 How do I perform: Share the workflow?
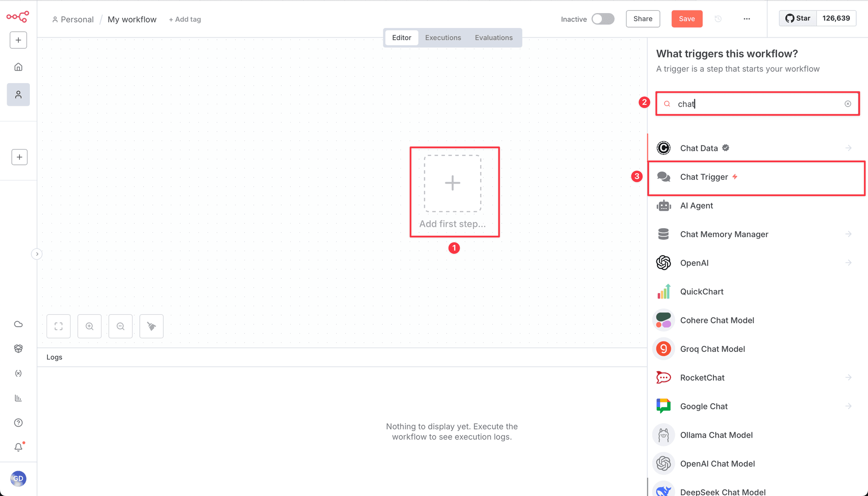642,19
